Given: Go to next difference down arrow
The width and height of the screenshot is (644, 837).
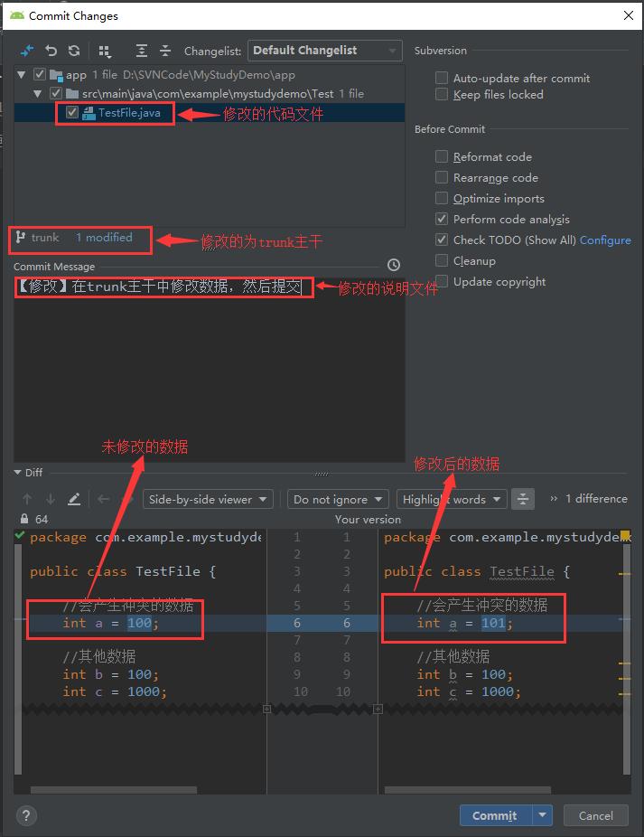Looking at the screenshot, I should (x=51, y=499).
